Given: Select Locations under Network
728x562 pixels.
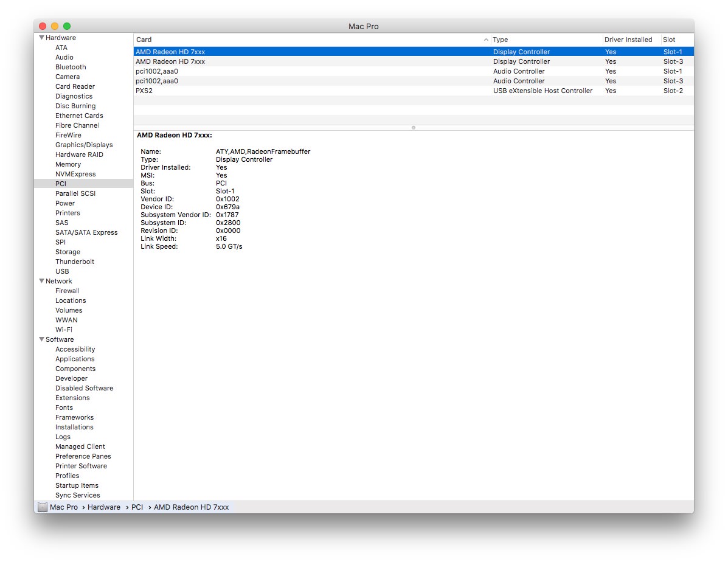Looking at the screenshot, I should tap(71, 301).
